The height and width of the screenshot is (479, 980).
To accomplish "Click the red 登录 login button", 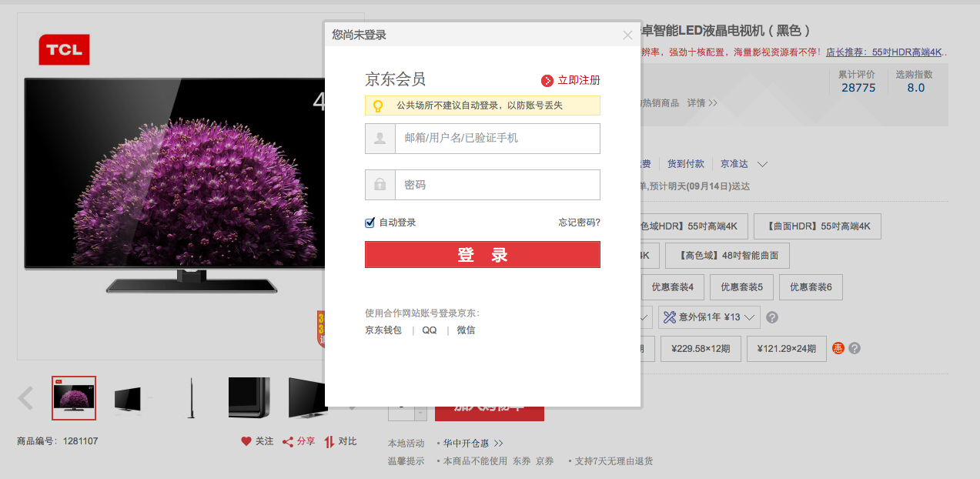I will coord(482,254).
